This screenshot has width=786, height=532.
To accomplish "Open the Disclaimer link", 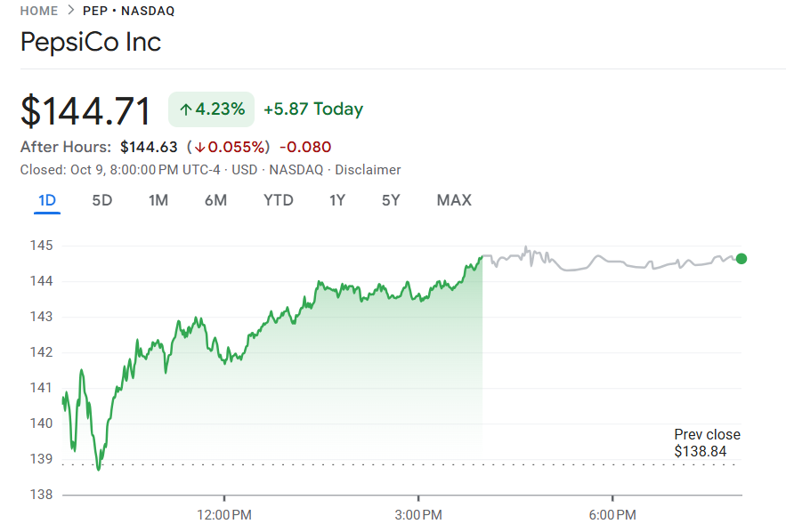I will click(x=368, y=170).
